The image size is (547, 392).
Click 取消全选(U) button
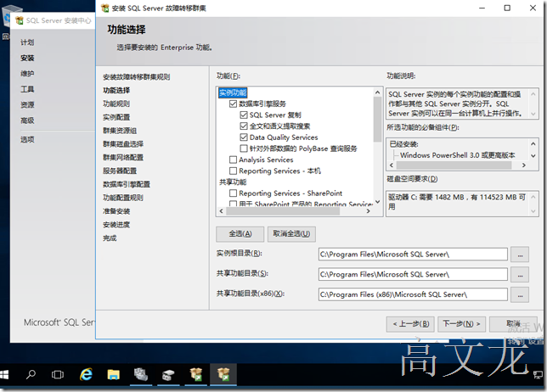pos(291,234)
